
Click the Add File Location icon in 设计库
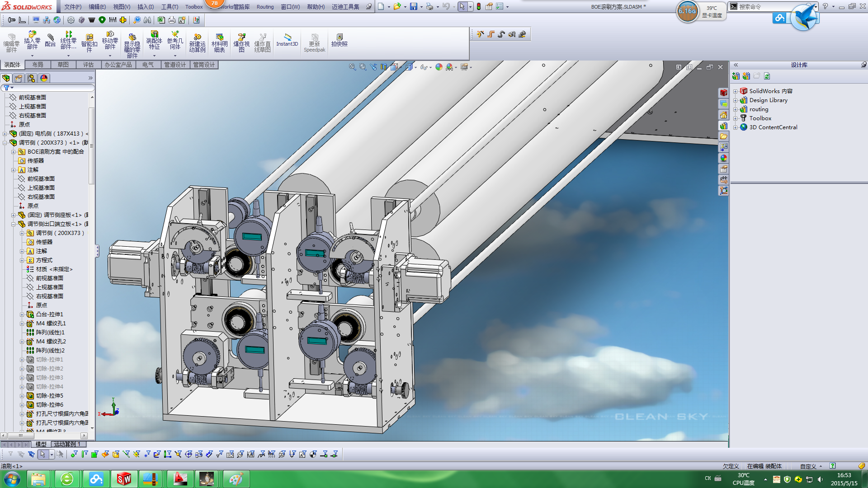[x=746, y=76]
